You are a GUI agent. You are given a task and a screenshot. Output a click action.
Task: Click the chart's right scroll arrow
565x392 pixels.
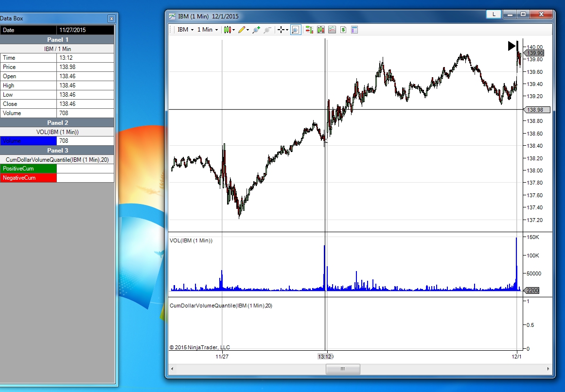coord(548,369)
